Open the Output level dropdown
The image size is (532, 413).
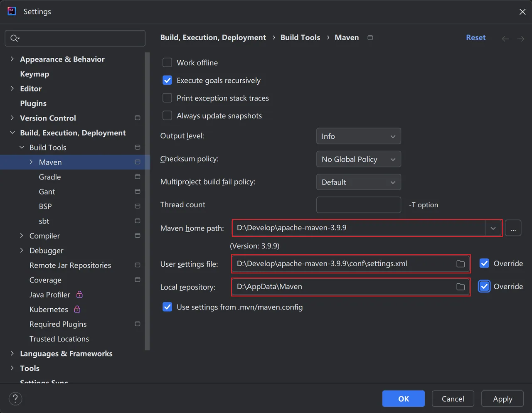(x=359, y=136)
